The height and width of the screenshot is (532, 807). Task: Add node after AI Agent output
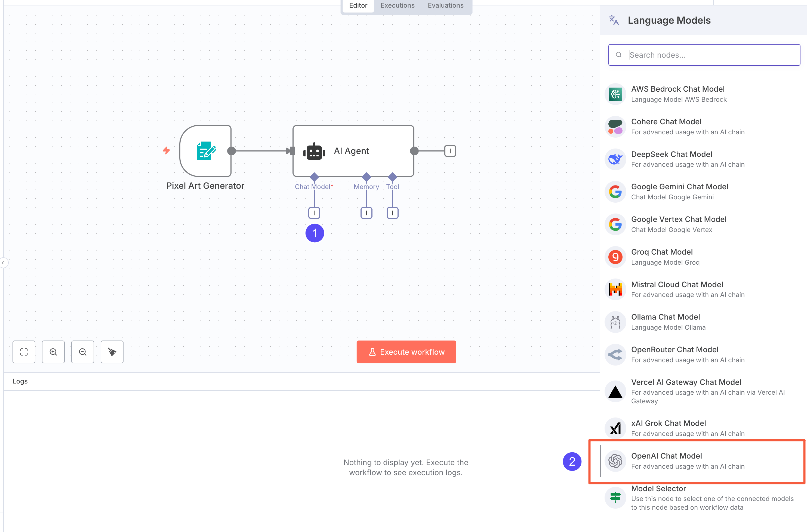[x=450, y=151]
